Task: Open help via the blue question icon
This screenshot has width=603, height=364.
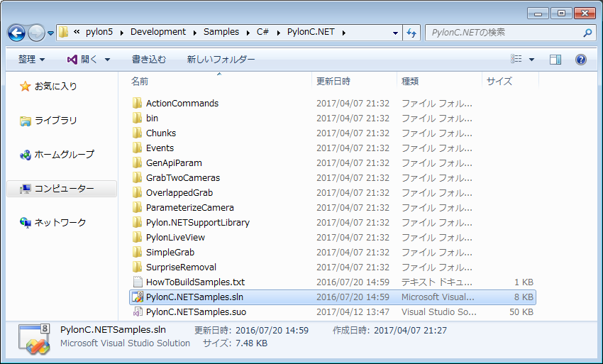Action: point(581,60)
